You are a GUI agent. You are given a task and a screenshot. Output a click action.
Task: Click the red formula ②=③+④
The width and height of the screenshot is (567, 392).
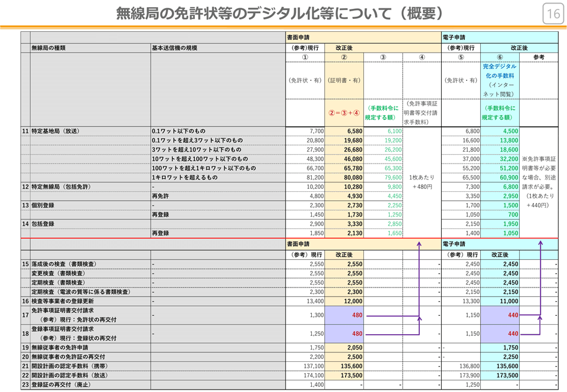click(344, 113)
